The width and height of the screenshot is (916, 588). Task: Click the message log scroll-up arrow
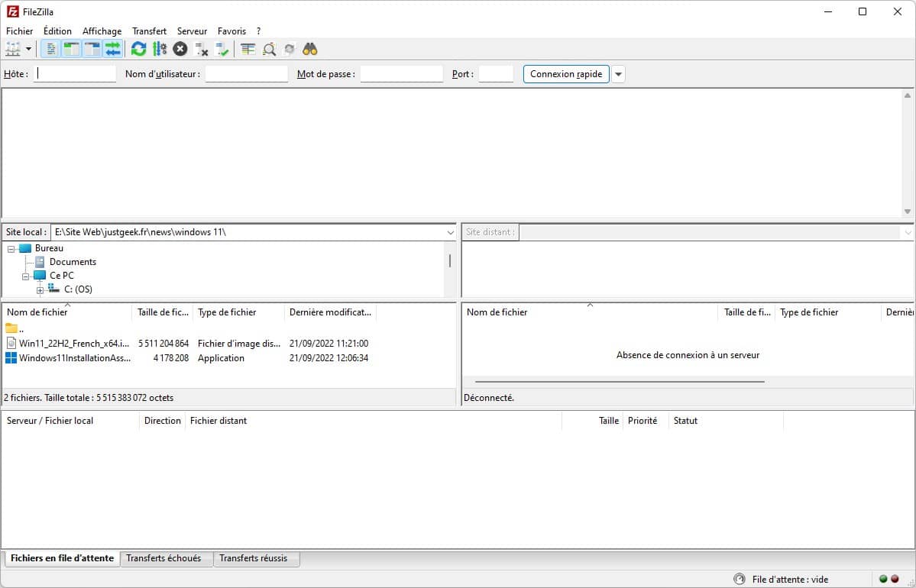[908, 95]
